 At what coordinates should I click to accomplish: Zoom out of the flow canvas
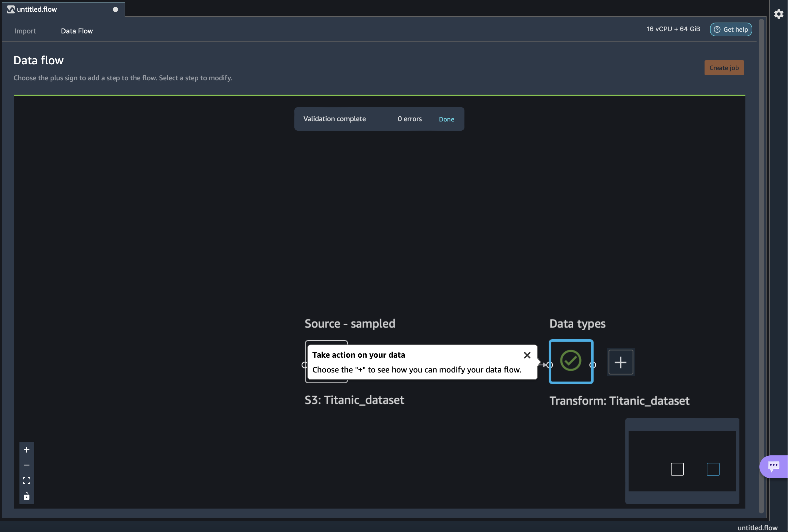point(27,465)
